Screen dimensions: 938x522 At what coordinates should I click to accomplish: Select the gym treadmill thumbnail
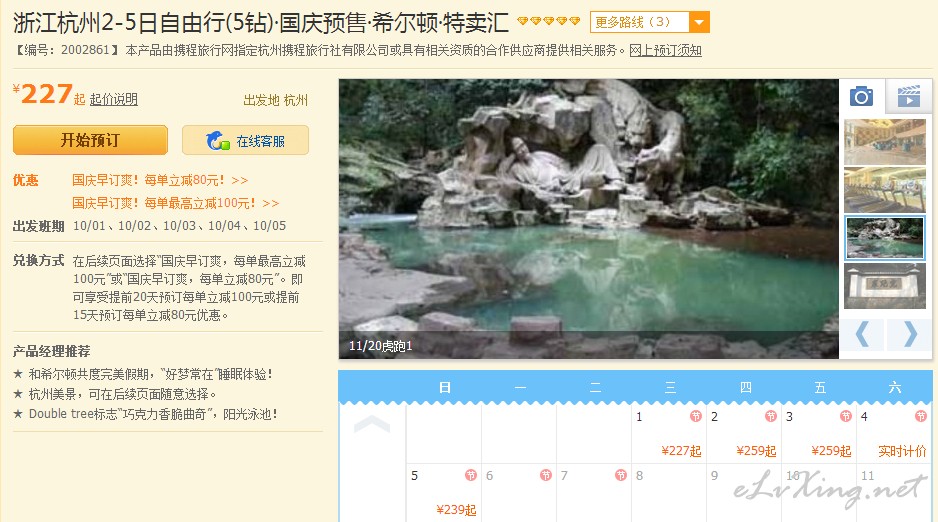(885, 190)
